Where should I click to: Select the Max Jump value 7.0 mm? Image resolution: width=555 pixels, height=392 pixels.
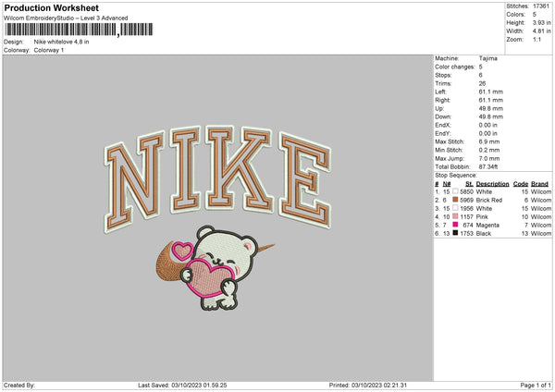[489, 159]
